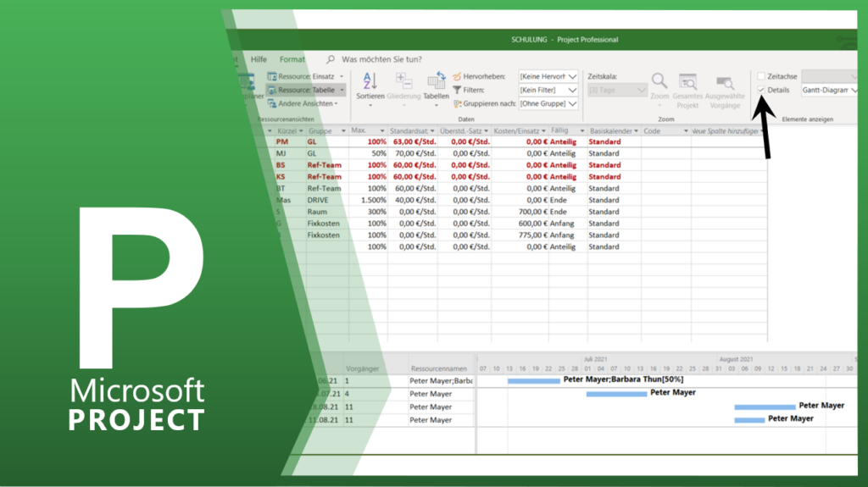Viewport: 868px width, 487px height.
Task: Click the 1.500% Max. value
Action: tap(373, 200)
